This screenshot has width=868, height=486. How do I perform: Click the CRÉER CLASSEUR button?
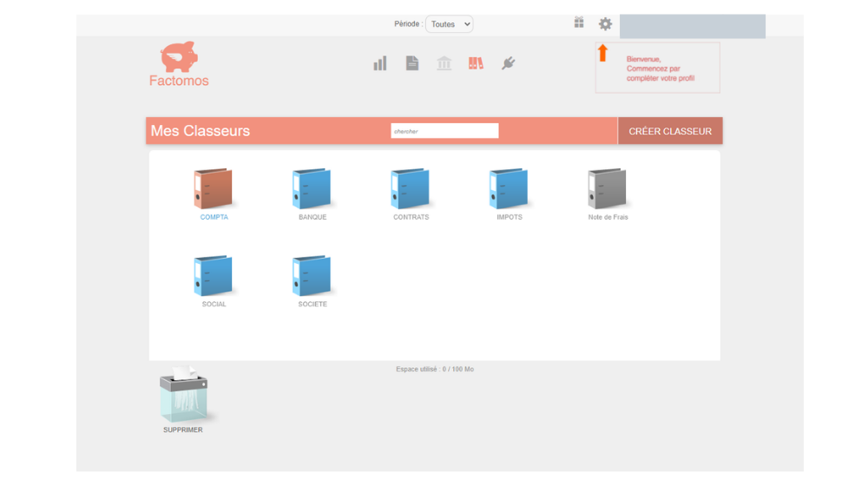[670, 131]
